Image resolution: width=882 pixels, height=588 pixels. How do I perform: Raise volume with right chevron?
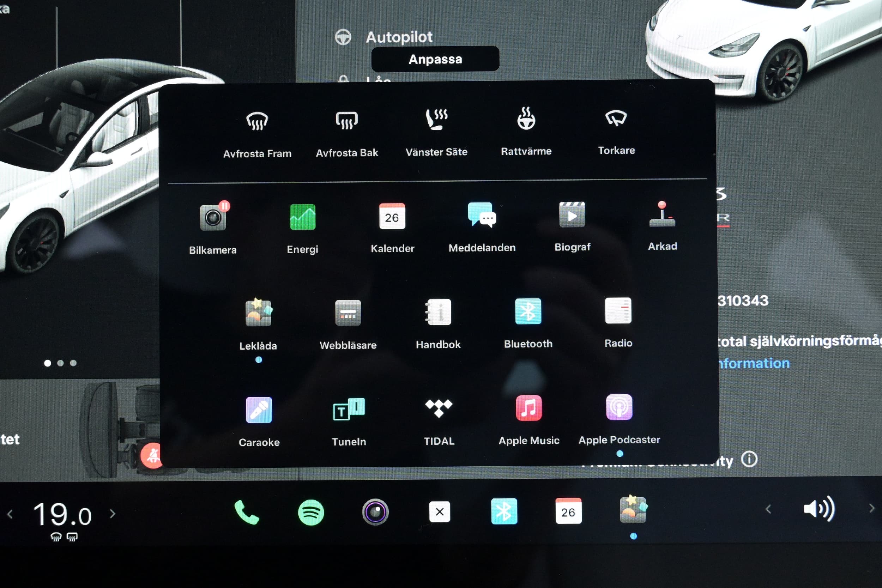coord(871,508)
